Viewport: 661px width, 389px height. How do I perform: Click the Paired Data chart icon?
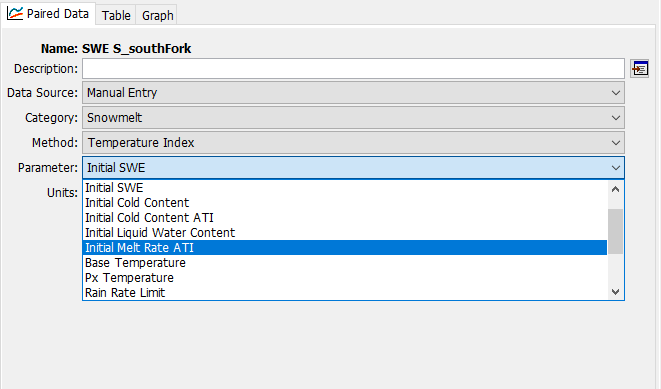(15, 13)
